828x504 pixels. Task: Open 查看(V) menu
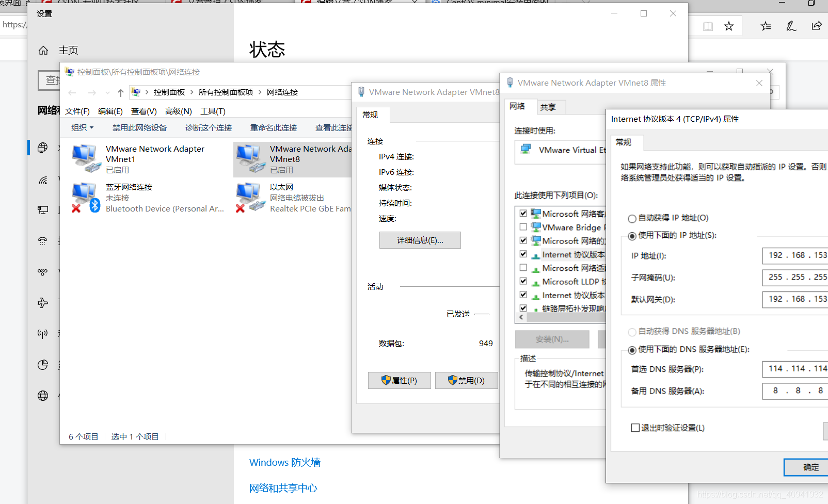pos(144,111)
